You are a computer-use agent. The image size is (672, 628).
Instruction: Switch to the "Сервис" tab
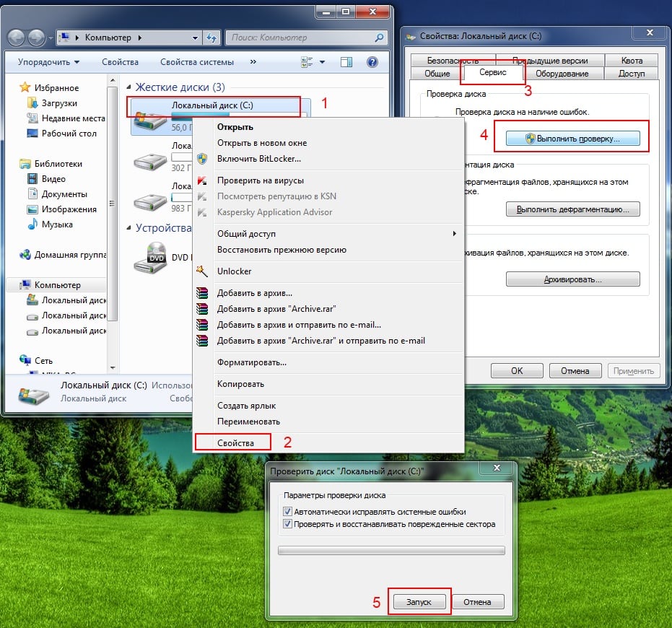pos(493,73)
